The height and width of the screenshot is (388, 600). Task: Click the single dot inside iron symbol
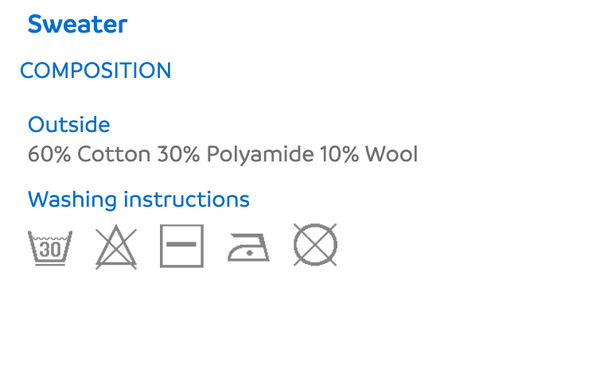click(249, 253)
